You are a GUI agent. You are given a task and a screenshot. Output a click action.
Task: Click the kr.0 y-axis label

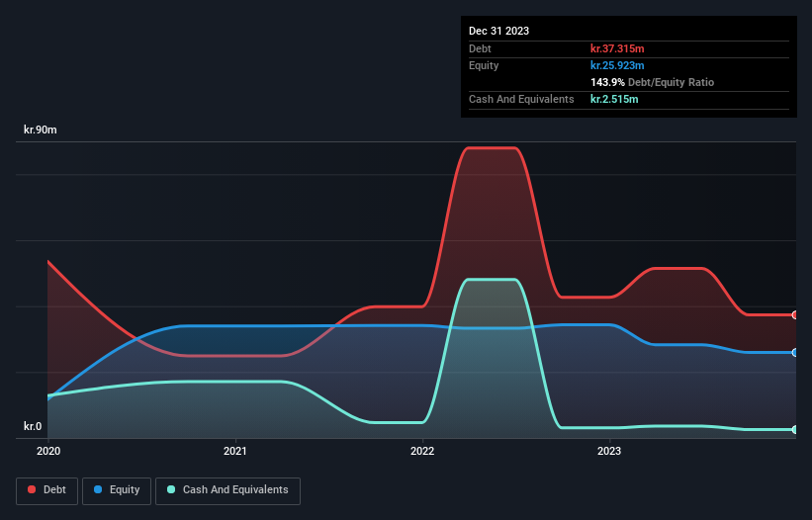(33, 426)
